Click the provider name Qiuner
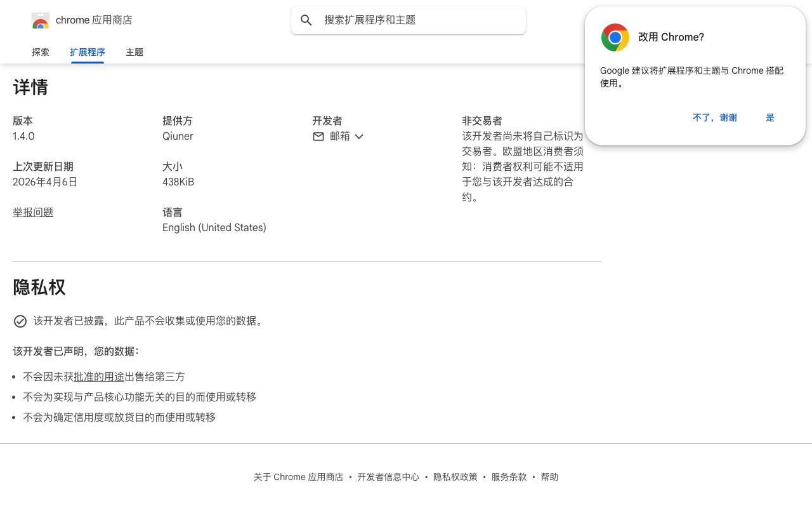The image size is (812, 508). tap(178, 137)
